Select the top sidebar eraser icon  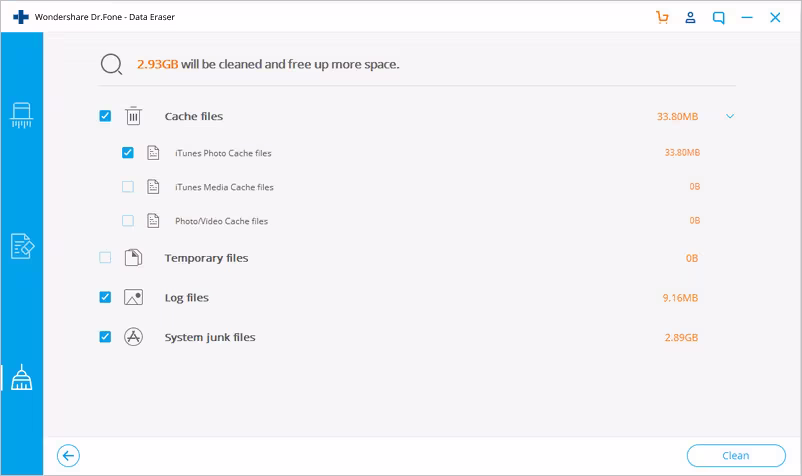[21, 115]
